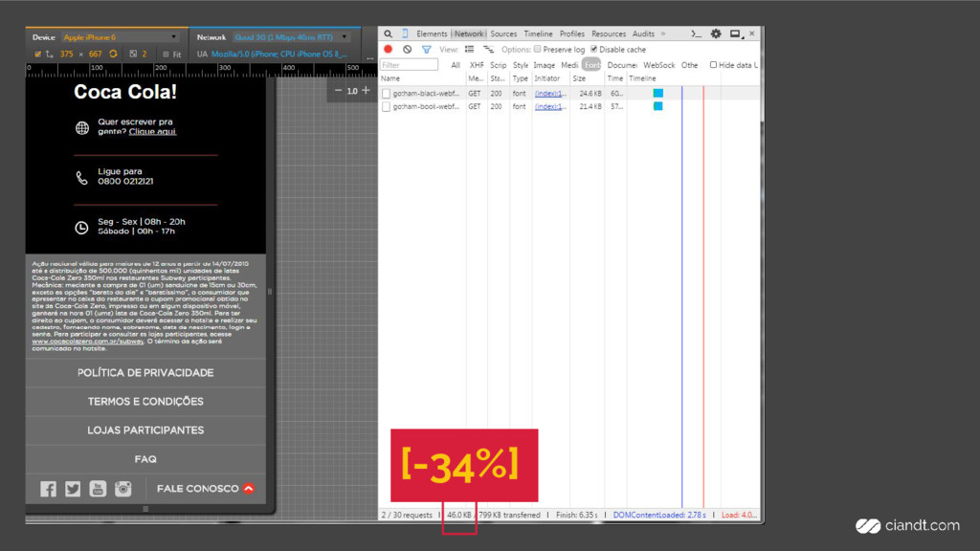The height and width of the screenshot is (551, 980).
Task: Filter requests by All
Action: tap(456, 65)
